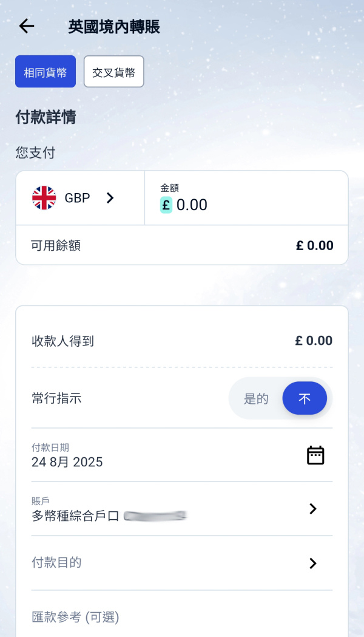Click the 可用餘額 available balance row
The image size is (364, 637).
[182, 245]
